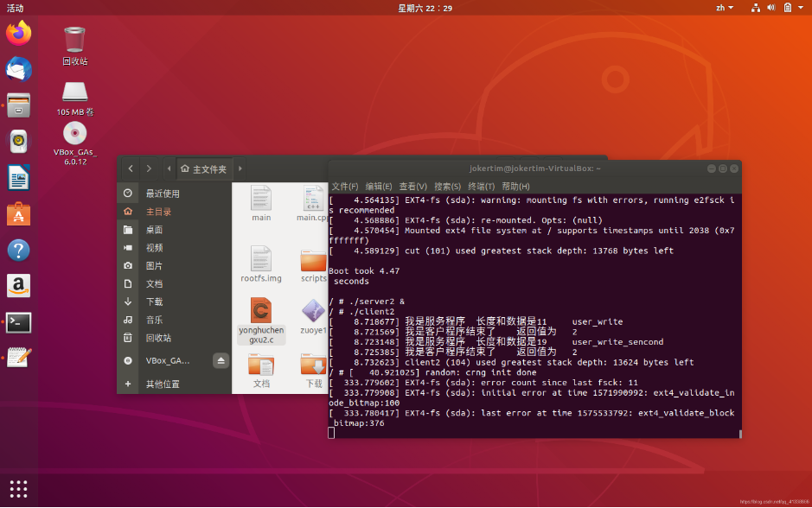812x508 pixels.
Task: Open 其他位置 in Files sidebar
Action: coord(174,384)
